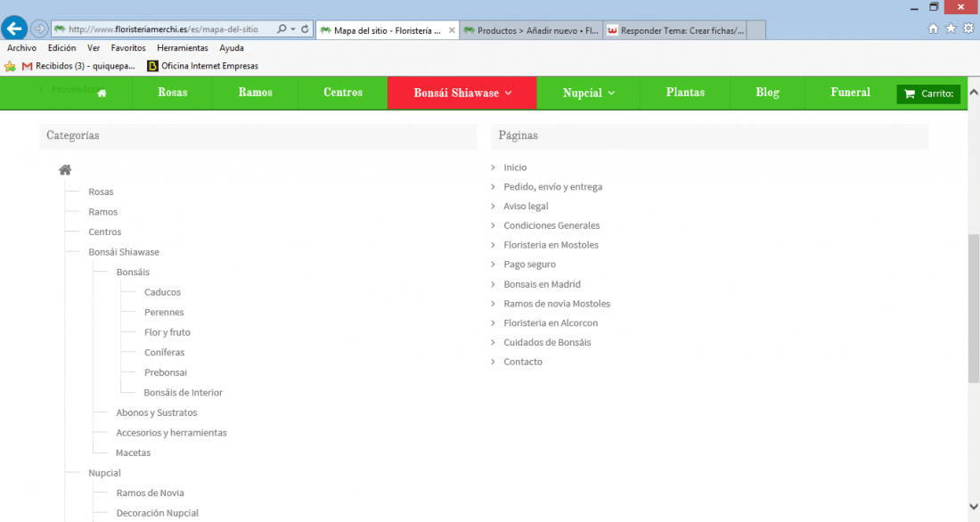This screenshot has height=522, width=980.
Task: Select Rosas in the category tree
Action: point(101,192)
